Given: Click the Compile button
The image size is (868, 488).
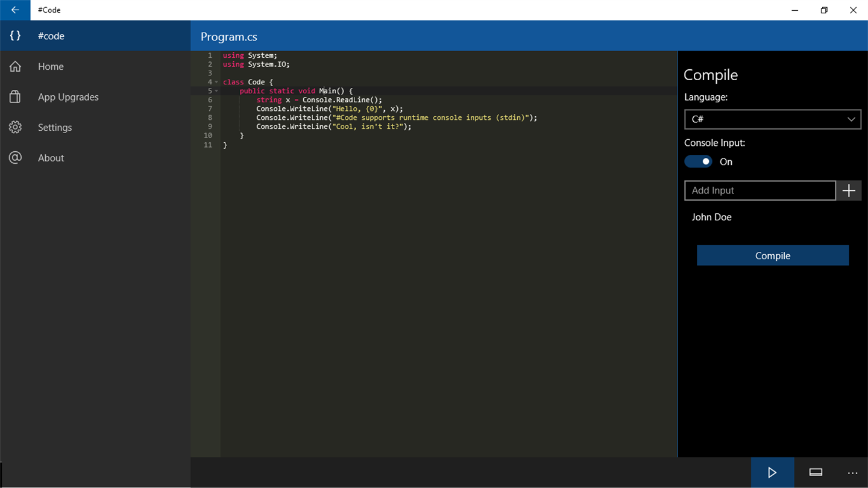Looking at the screenshot, I should pos(773,255).
